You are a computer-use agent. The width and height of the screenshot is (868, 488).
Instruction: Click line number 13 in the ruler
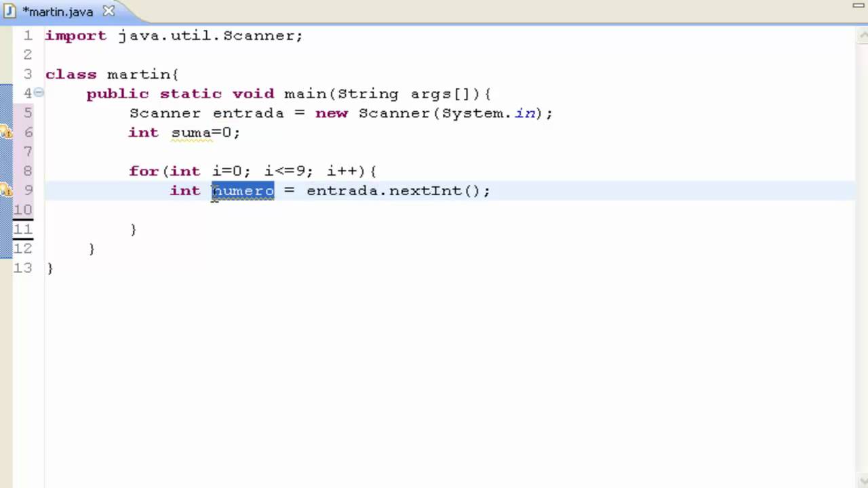(x=22, y=268)
